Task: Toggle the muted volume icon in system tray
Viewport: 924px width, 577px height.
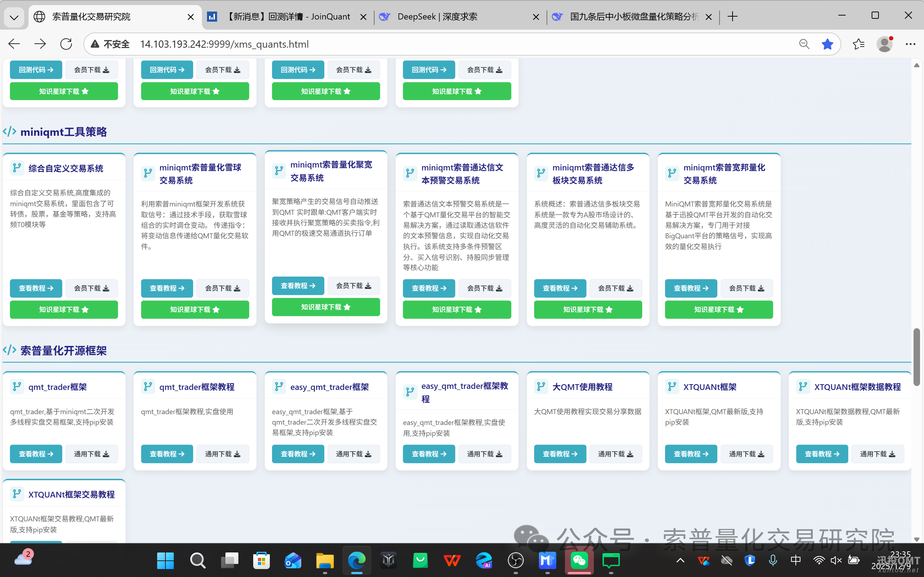Action: pyautogui.click(x=836, y=561)
